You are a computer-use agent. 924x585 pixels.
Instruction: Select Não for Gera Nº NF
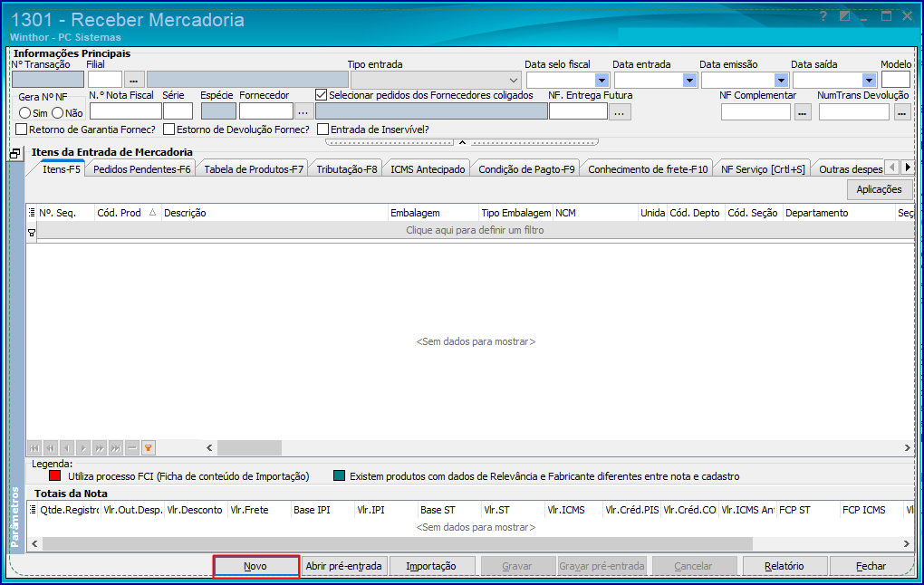[x=58, y=112]
